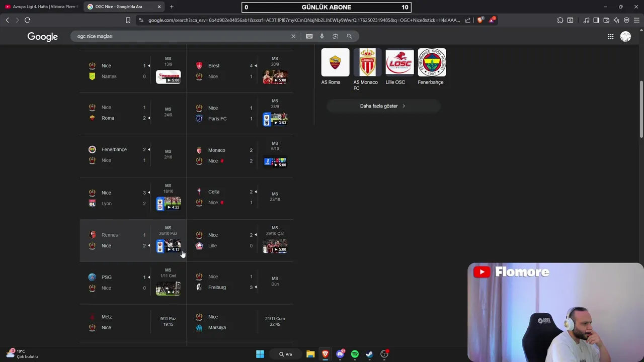The width and height of the screenshot is (644, 362).
Task: Open the Celta vs Nice match result
Action: point(239,197)
